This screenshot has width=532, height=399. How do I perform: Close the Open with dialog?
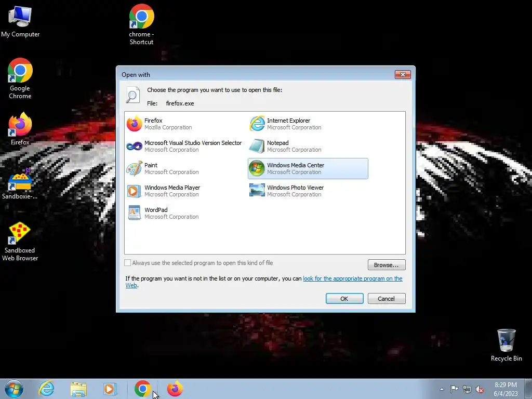point(403,75)
